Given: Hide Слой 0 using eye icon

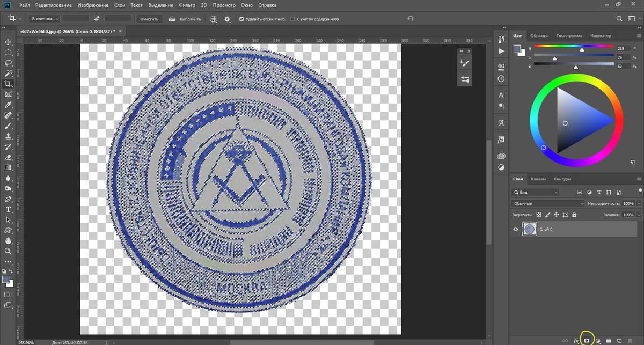Looking at the screenshot, I should tap(516, 229).
